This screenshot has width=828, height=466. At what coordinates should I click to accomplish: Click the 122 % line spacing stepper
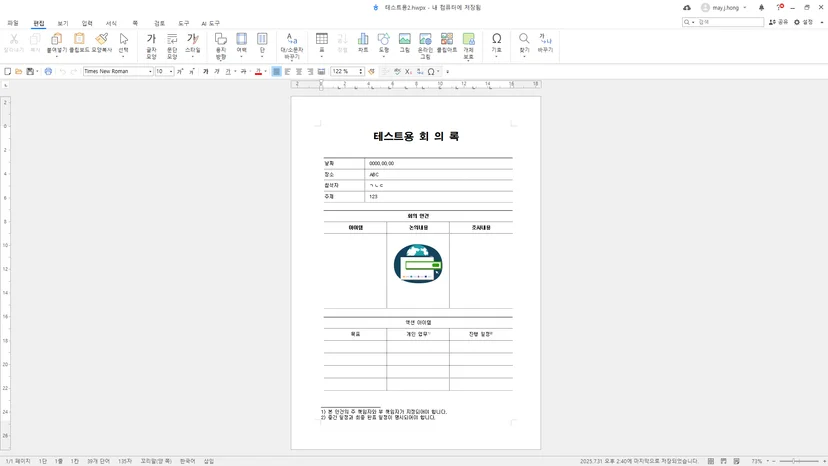(361, 71)
